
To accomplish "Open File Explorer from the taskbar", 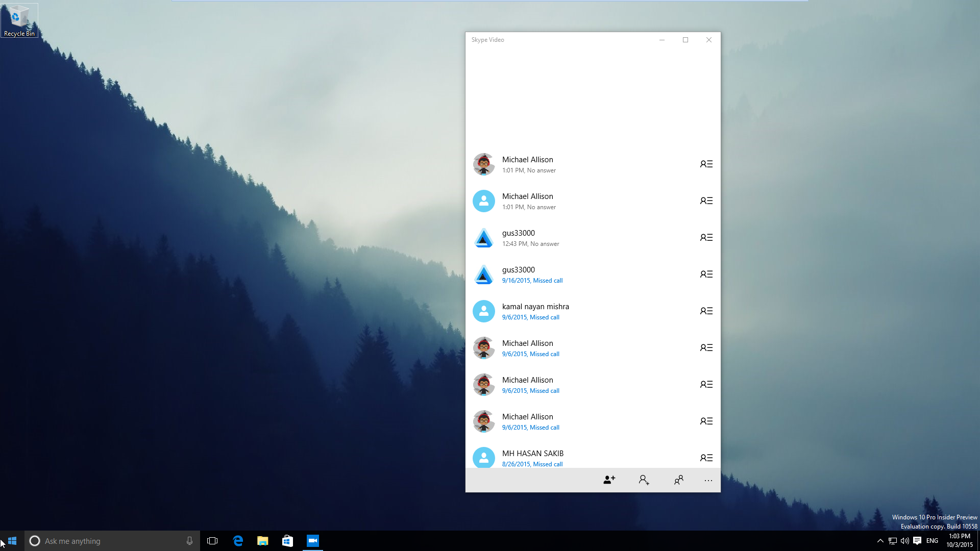I will [262, 541].
